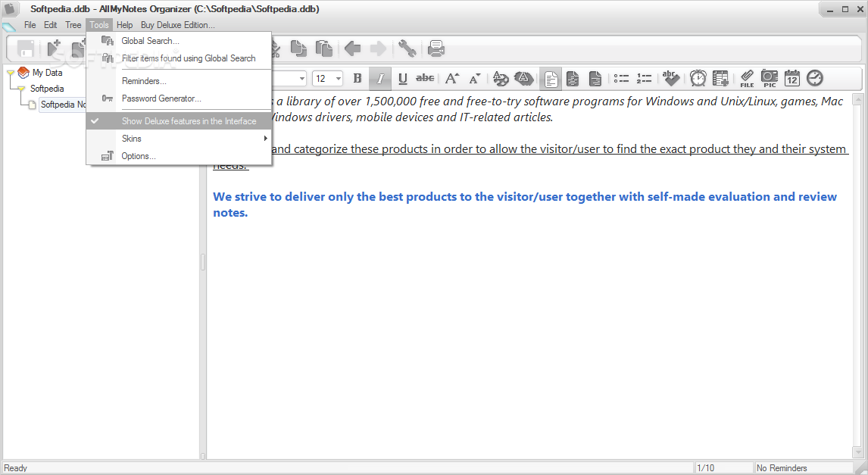Decrease font size with small A icon
This screenshot has height=475, width=868.
point(474,79)
